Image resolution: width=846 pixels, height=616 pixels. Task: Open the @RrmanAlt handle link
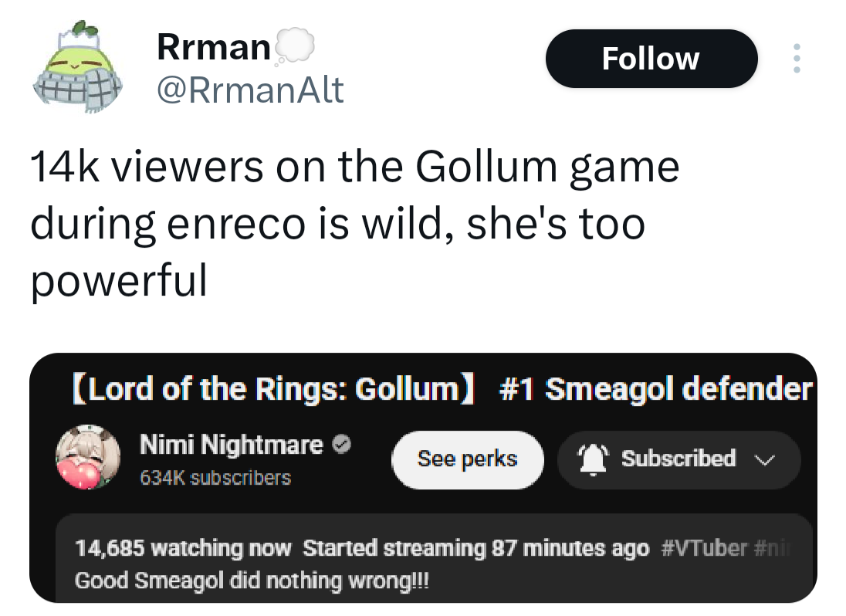(x=249, y=92)
